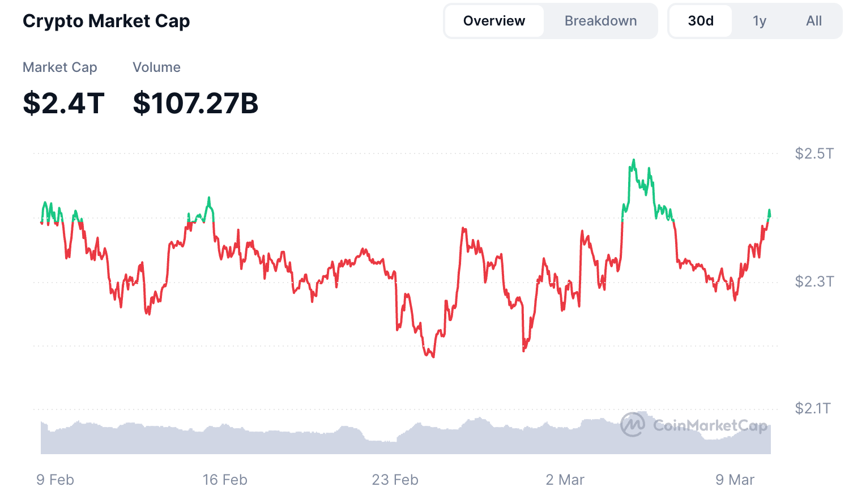Click the $2.3T axis label
The image size is (853, 504).
(812, 280)
